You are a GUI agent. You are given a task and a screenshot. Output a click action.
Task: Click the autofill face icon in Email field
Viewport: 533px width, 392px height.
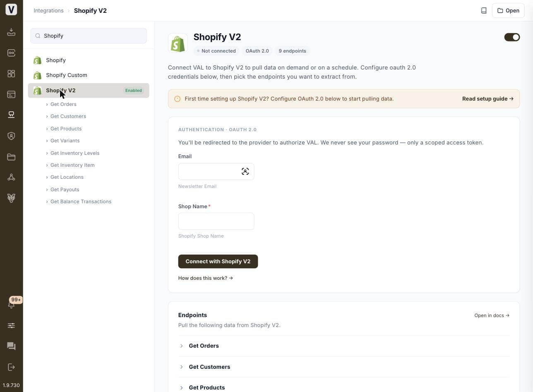[x=245, y=171]
